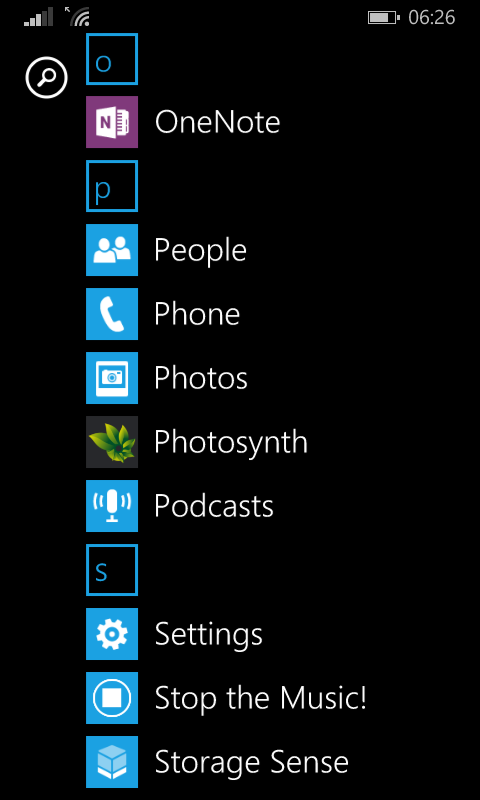Screen dimensions: 480x800
Task: Tap the cellular signal strength indicator
Action: point(38,17)
